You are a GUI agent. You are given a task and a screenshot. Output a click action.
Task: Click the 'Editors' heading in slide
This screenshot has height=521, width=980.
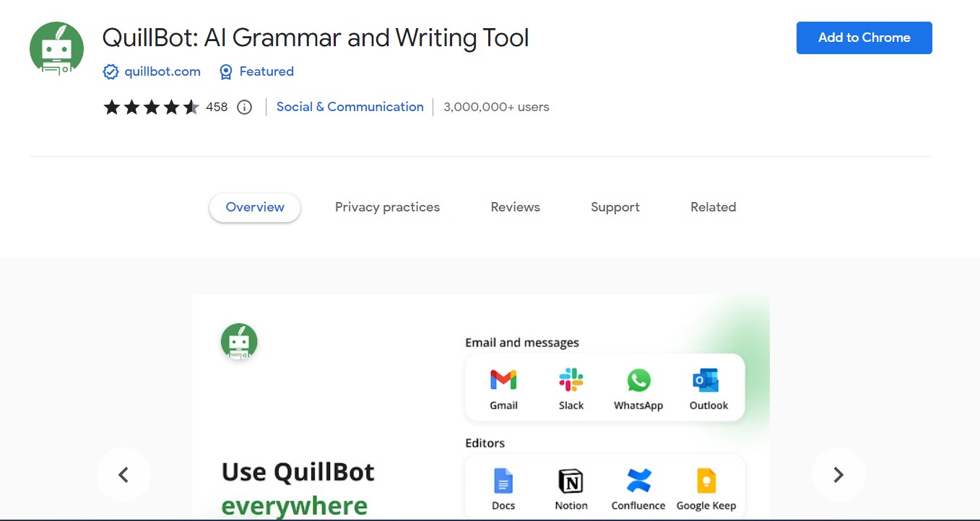coord(485,443)
